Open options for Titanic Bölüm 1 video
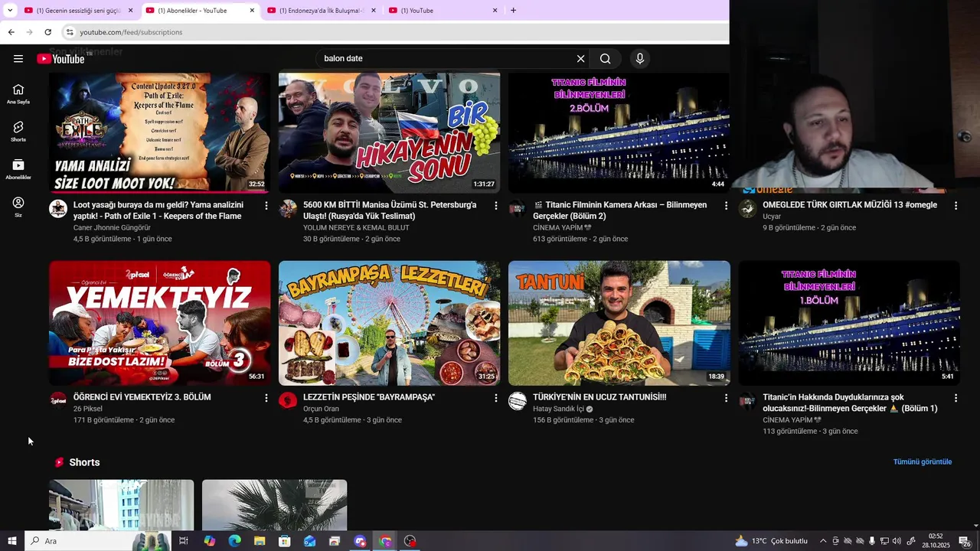Screen dimensions: 980x551 click(x=955, y=398)
